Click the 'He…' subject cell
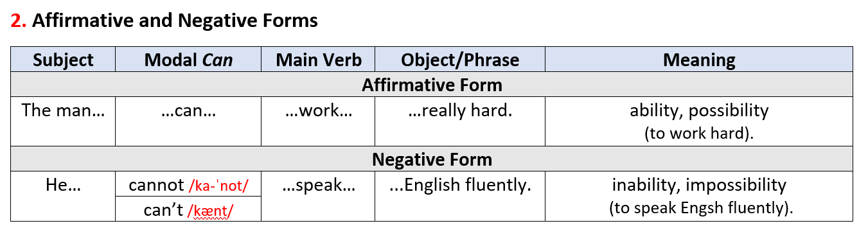 (63, 197)
